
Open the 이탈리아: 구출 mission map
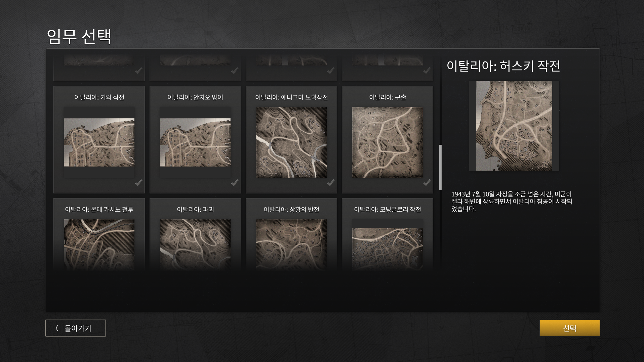click(388, 142)
